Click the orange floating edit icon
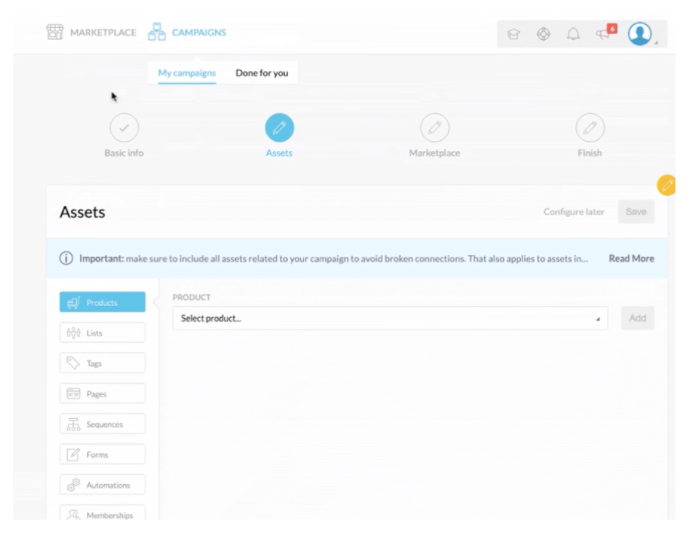This screenshot has width=697, height=549. 666,185
